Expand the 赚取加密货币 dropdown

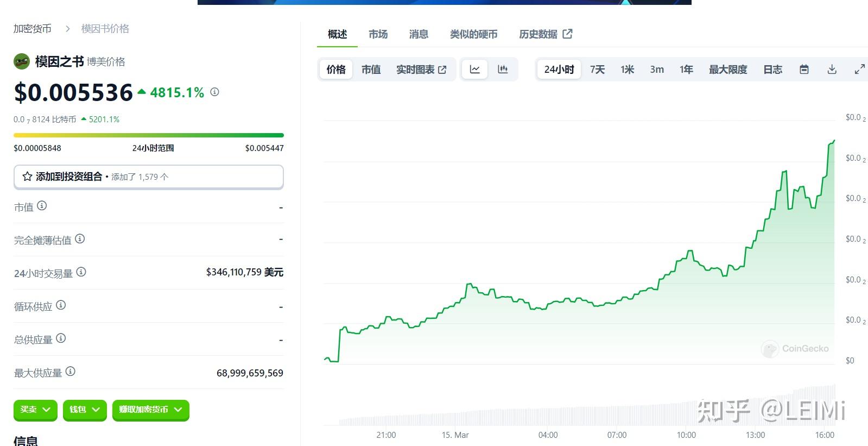tap(151, 410)
